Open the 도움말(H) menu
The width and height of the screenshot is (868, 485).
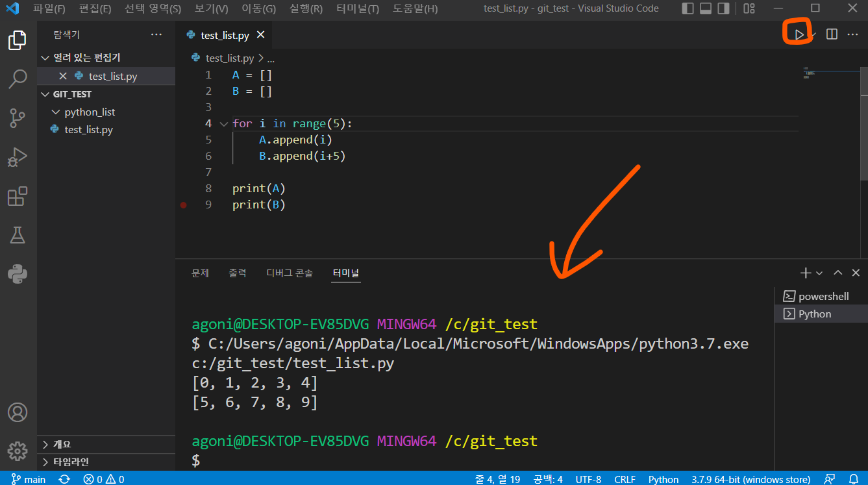[x=415, y=8]
